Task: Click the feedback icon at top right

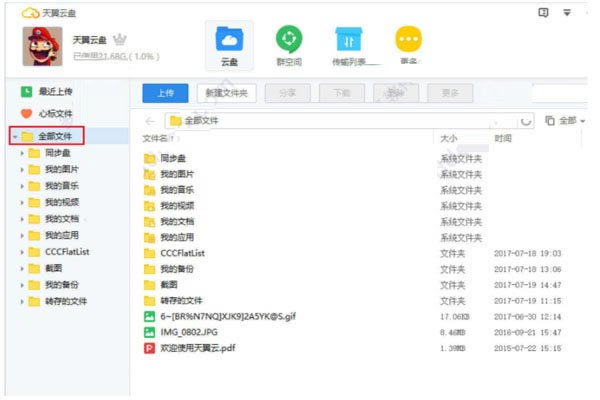Action: tap(543, 13)
